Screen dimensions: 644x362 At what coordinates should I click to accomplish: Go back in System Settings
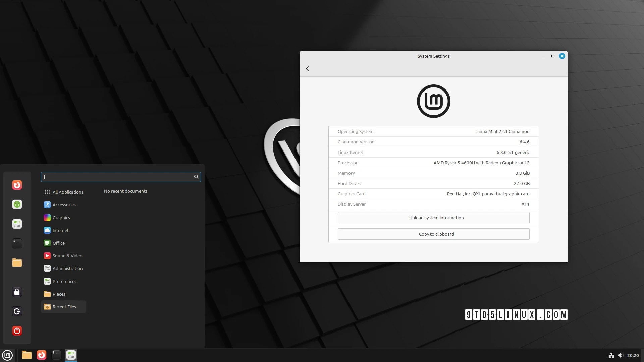pyautogui.click(x=307, y=69)
